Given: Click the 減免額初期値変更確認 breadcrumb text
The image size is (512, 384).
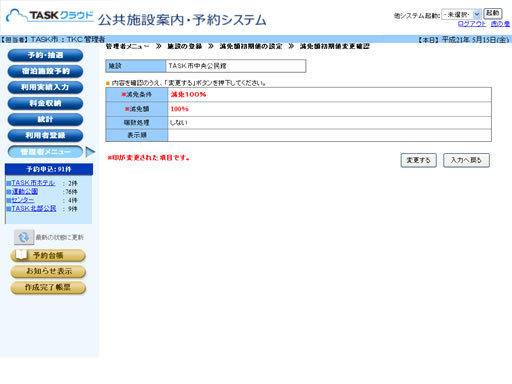Looking at the screenshot, I should [x=334, y=46].
